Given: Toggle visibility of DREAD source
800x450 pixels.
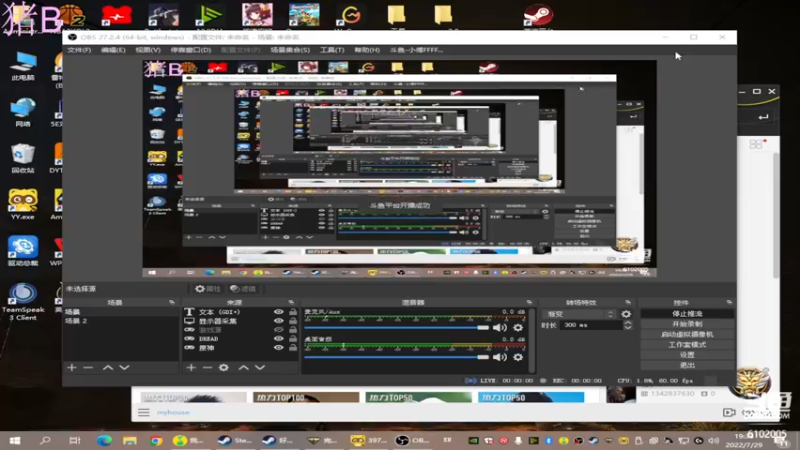Looking at the screenshot, I should [x=279, y=339].
